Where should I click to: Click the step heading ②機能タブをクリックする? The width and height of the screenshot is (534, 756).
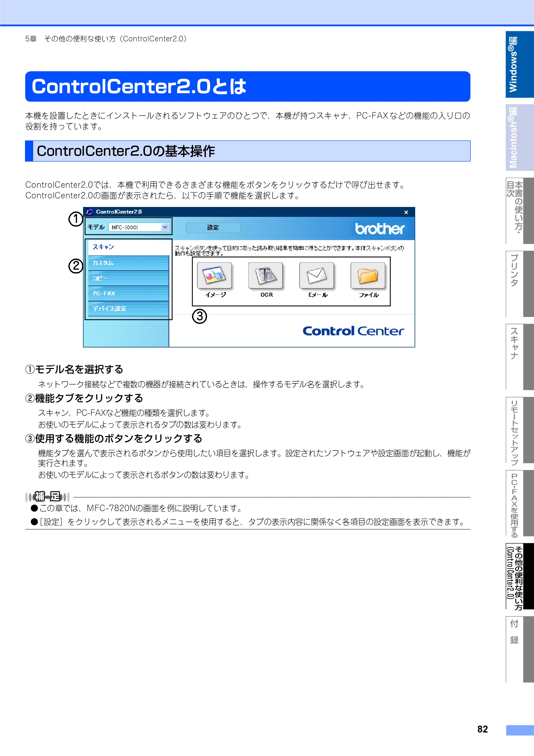pos(84,398)
